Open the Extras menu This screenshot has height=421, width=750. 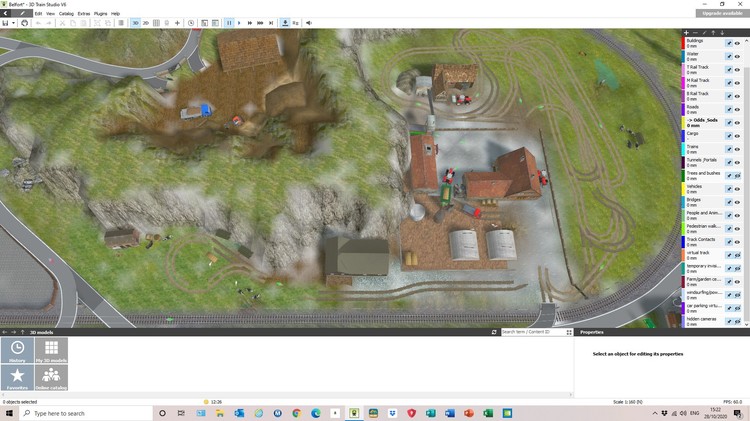(83, 13)
